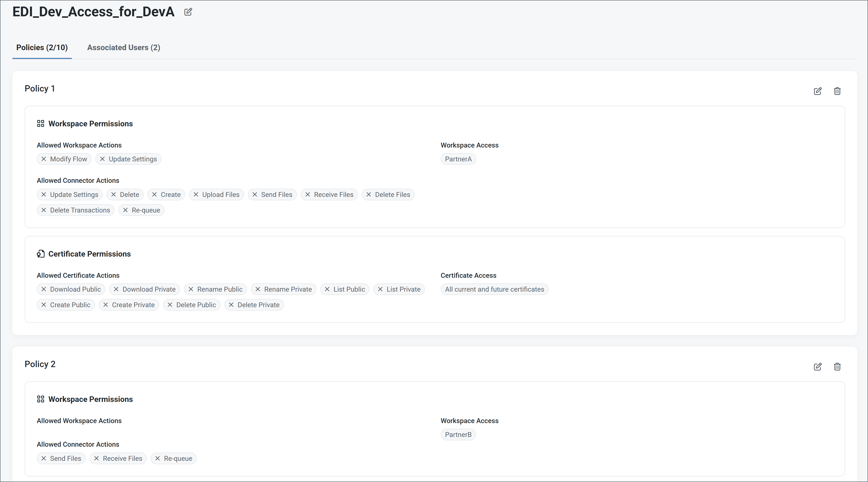The width and height of the screenshot is (868, 482).
Task: Delete Policy 1 with trash icon
Action: [x=837, y=91]
